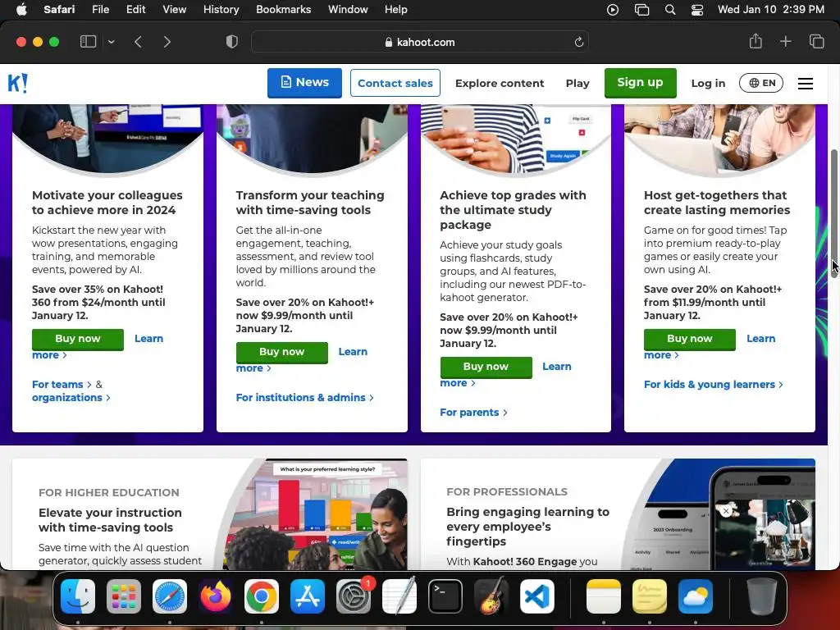The image size is (840, 630).
Task: Open Finder from the dock
Action: click(78, 596)
